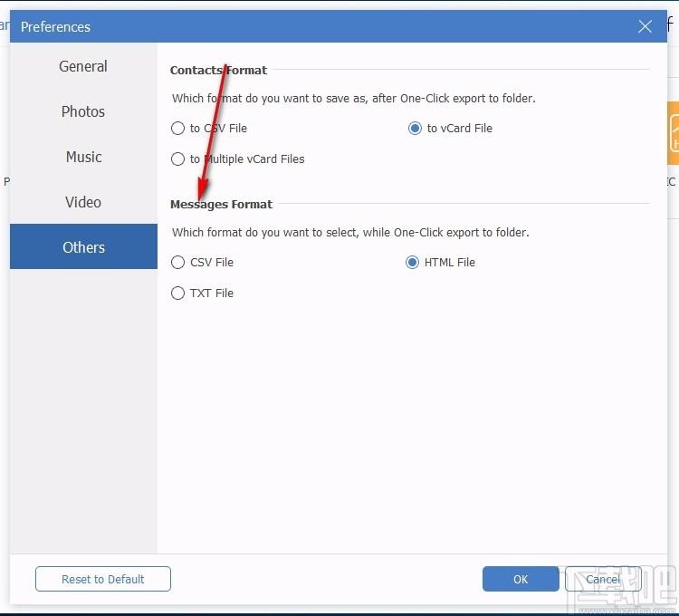Select the Others tab
679x616 pixels.
coord(83,247)
